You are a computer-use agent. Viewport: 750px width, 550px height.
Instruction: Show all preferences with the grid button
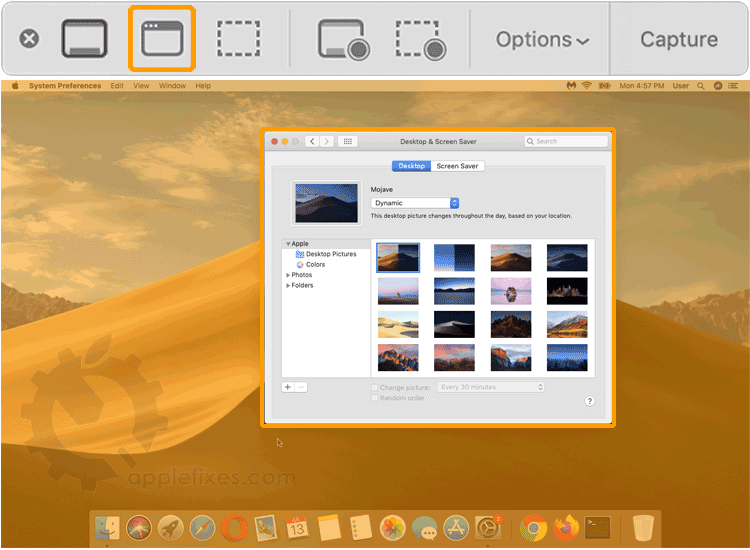[x=348, y=142]
